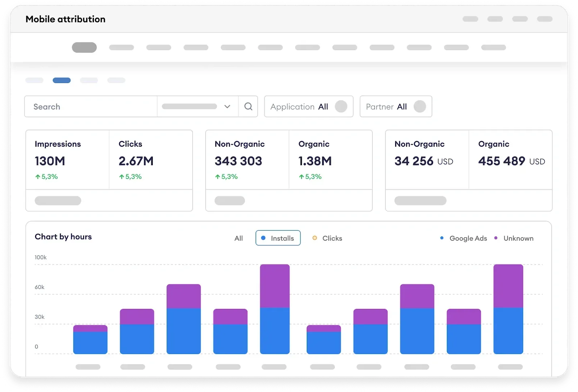
Task: Open the Partner All filter
Action: pos(395,107)
